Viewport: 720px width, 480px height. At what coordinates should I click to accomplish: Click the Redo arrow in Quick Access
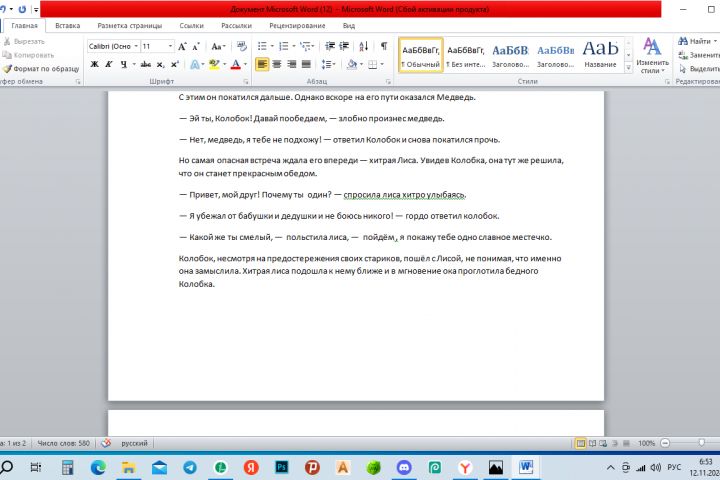pyautogui.click(x=22, y=9)
